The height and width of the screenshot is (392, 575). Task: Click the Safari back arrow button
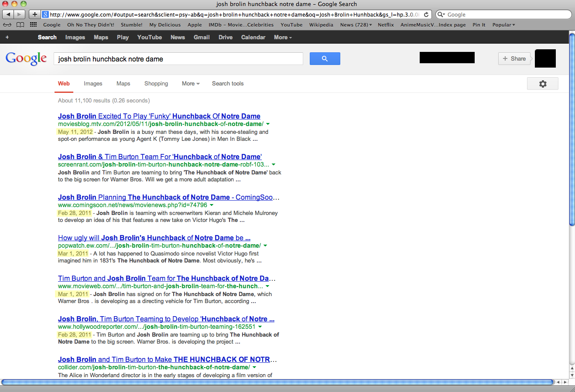pos(8,14)
